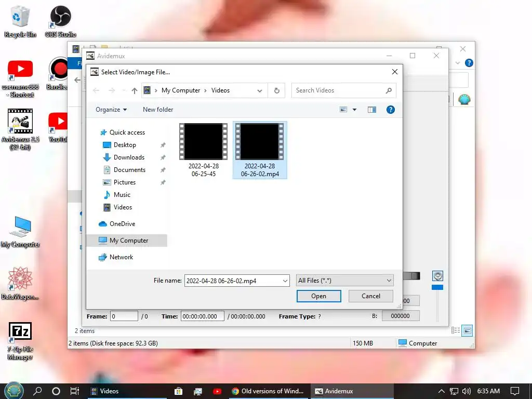The width and height of the screenshot is (532, 399).
Task: Open Avidemux 2.5 (32-bit) desktop shortcut
Action: (20, 129)
